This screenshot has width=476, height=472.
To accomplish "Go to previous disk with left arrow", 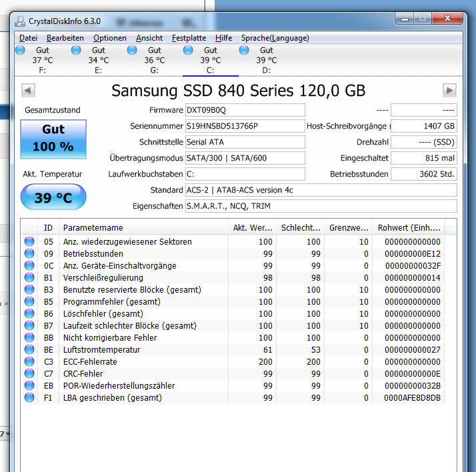I will (x=28, y=90).
